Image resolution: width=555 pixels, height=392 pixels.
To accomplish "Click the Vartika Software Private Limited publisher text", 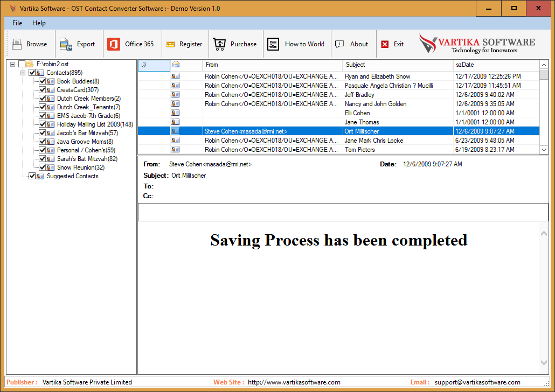I will (x=87, y=382).
